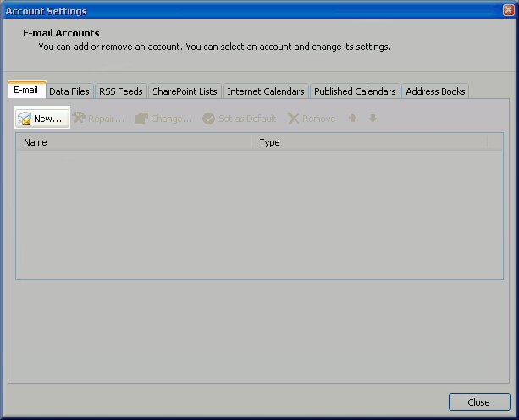519x420 pixels.
Task: View the Address Books tab
Action: coord(435,91)
